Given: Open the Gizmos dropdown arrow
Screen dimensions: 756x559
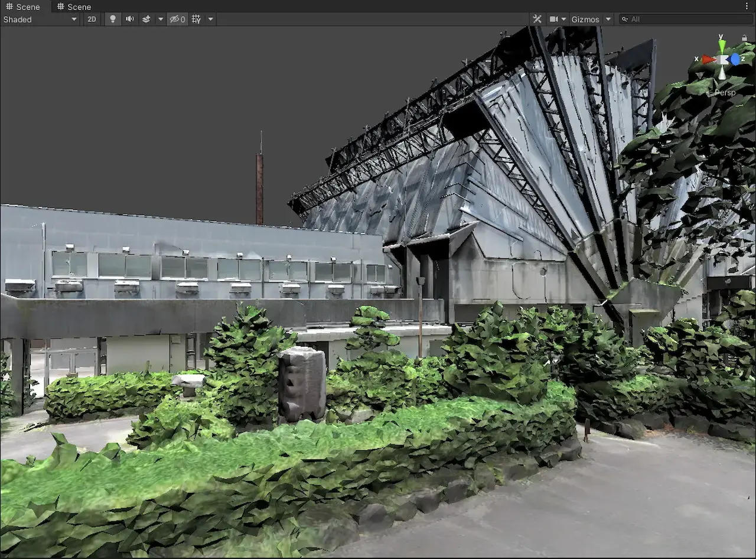Looking at the screenshot, I should pos(608,19).
